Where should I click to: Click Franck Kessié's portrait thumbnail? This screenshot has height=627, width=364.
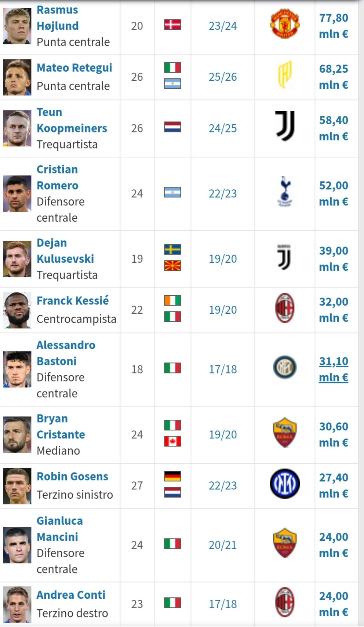pyautogui.click(x=17, y=310)
